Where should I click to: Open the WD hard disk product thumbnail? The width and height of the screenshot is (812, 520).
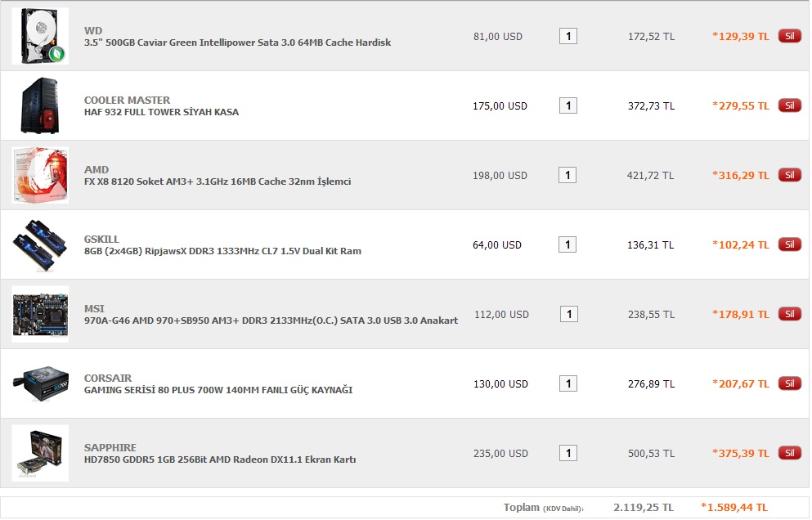[40, 36]
